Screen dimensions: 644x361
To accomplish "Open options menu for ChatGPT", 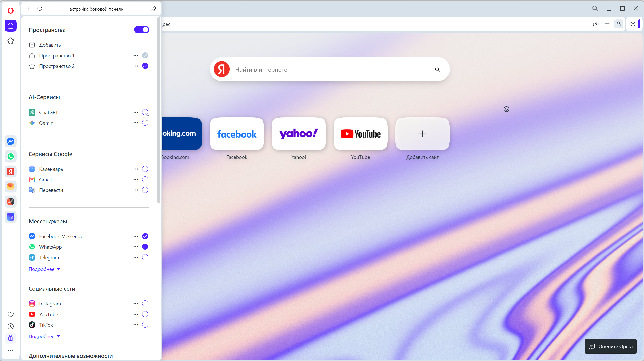I will [136, 112].
